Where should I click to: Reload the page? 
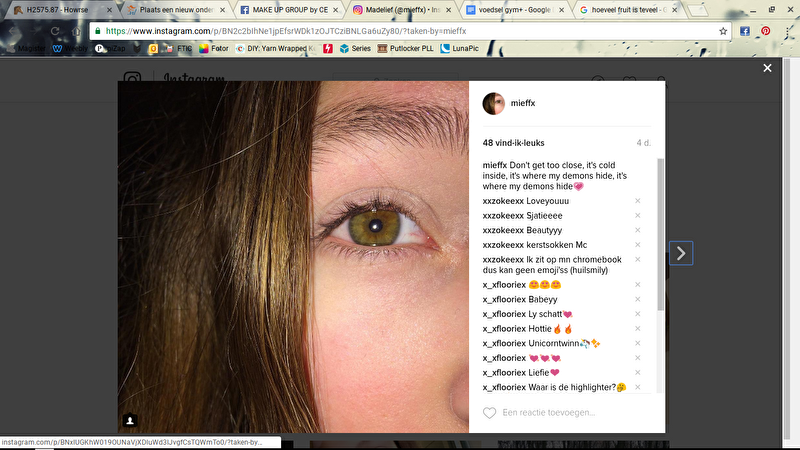pos(55,31)
